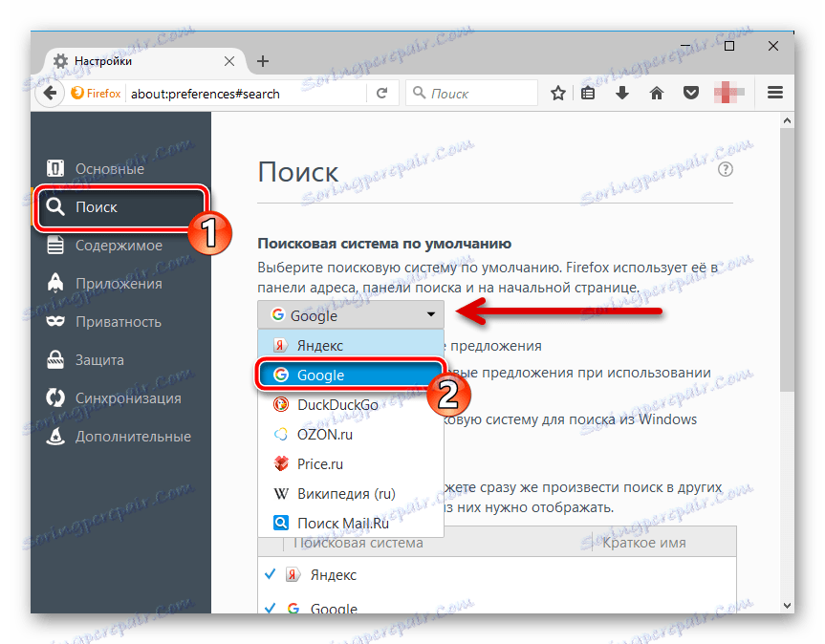Bookmark this page with the star icon
Image resolution: width=825 pixels, height=644 pixels.
(557, 94)
